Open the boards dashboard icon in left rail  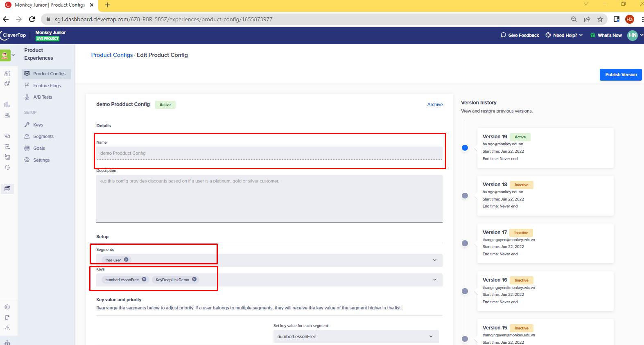pyautogui.click(x=7, y=73)
